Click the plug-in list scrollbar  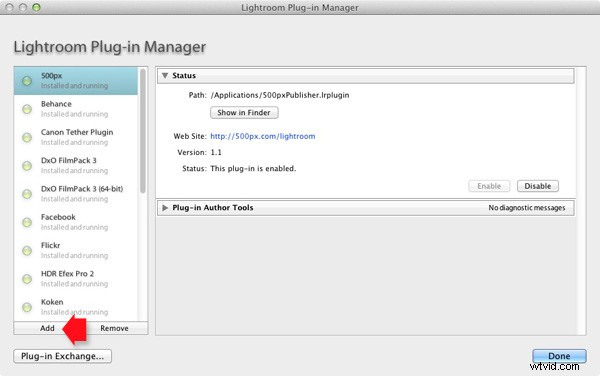[143, 131]
